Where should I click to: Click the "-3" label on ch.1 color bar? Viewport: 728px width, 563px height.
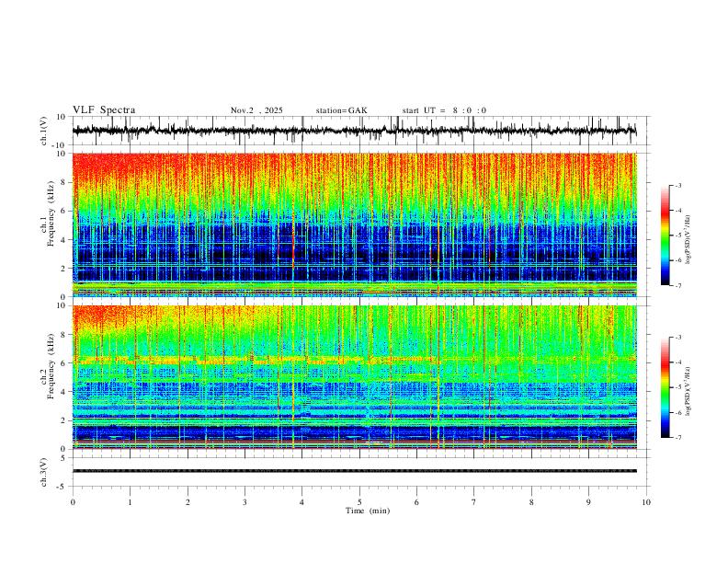678,185
